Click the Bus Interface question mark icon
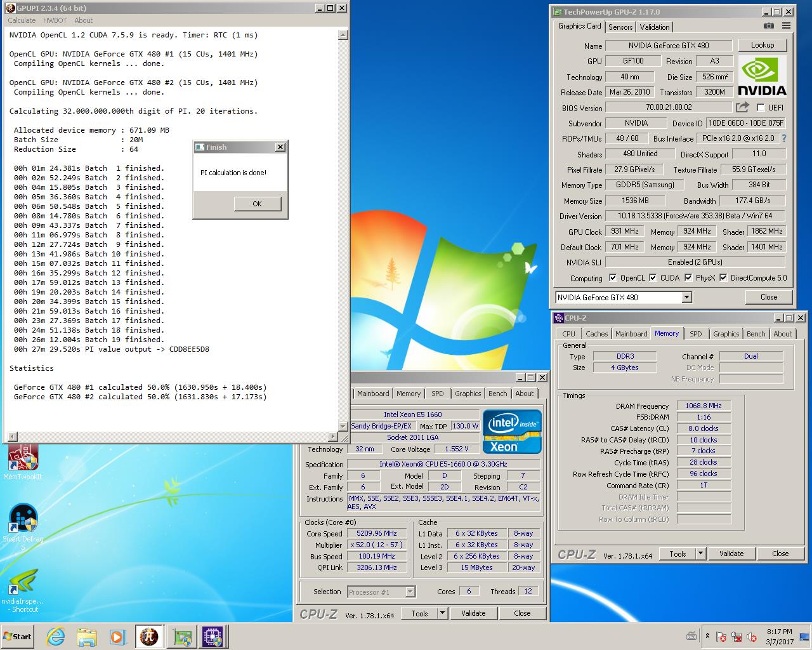812x650 pixels. click(784, 138)
